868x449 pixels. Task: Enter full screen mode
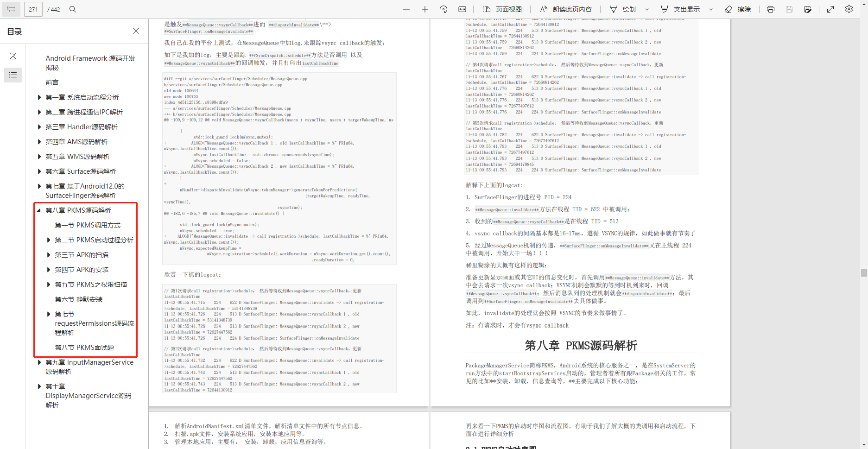pos(830,9)
